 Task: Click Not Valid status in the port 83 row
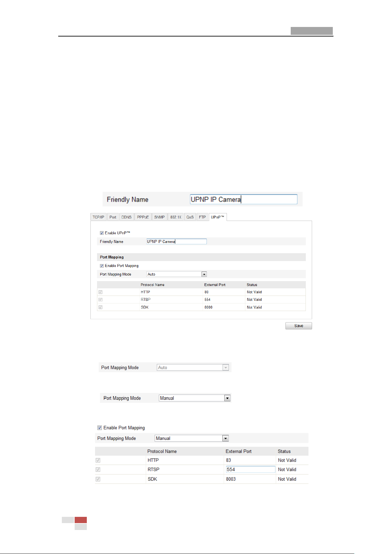point(287,460)
